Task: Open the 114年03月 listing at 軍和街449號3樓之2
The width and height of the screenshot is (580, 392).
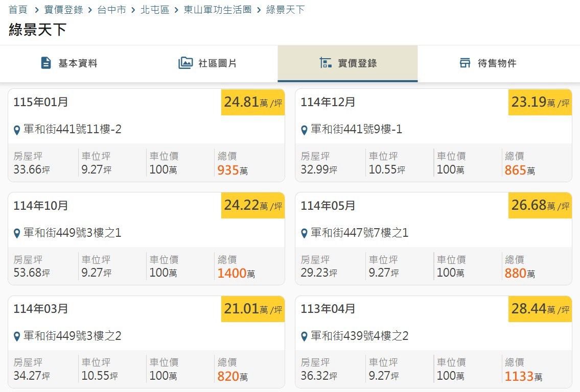Action: (x=72, y=336)
